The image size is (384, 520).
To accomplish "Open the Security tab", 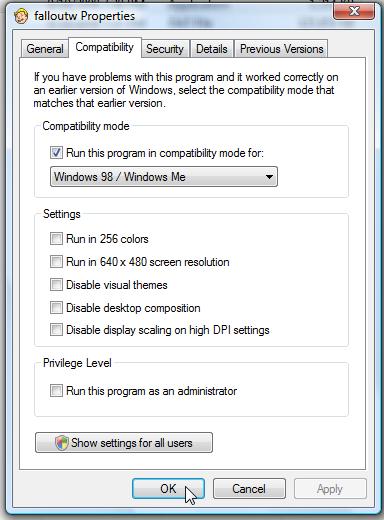I will [x=165, y=49].
